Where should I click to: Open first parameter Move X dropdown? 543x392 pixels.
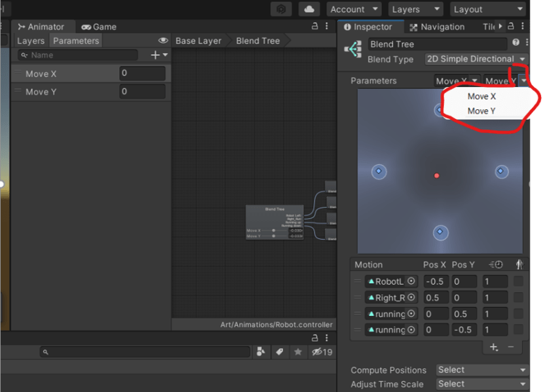point(457,81)
